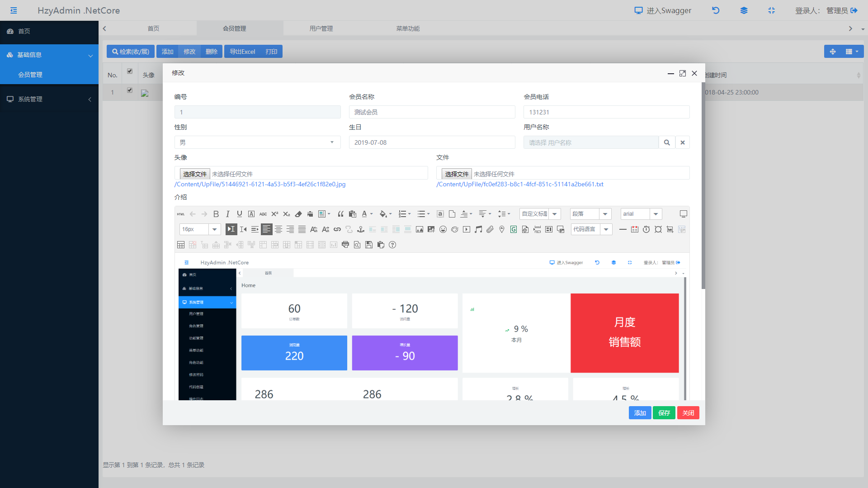868x488 pixels.
Task: Collapse the 基础信息 sidebar menu
Action: point(49,55)
